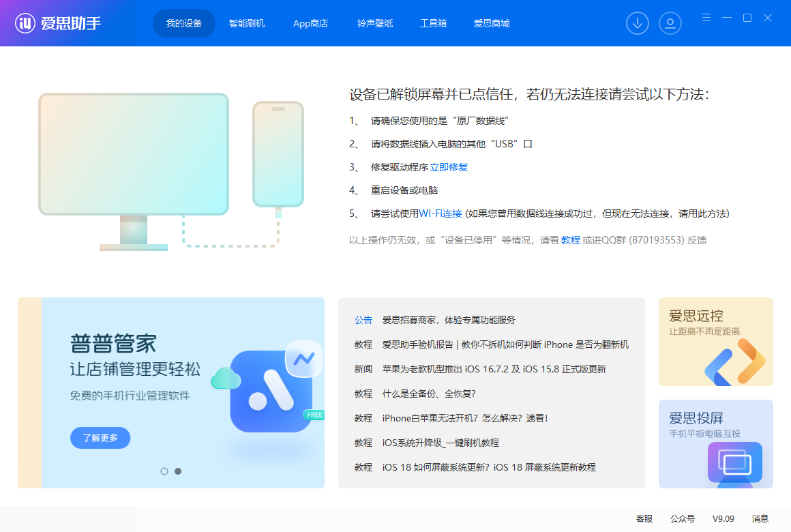This screenshot has height=532, width=791.
Task: Switch to the App商店 tab
Action: [x=310, y=23]
